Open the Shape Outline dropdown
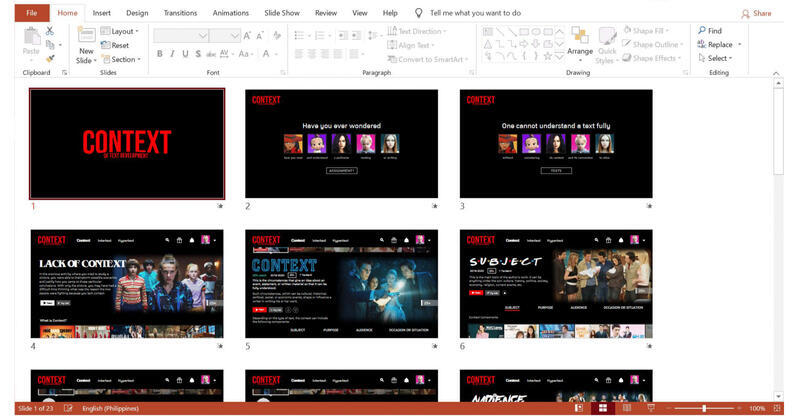This screenshot has width=798, height=420. pyautogui.click(x=652, y=44)
